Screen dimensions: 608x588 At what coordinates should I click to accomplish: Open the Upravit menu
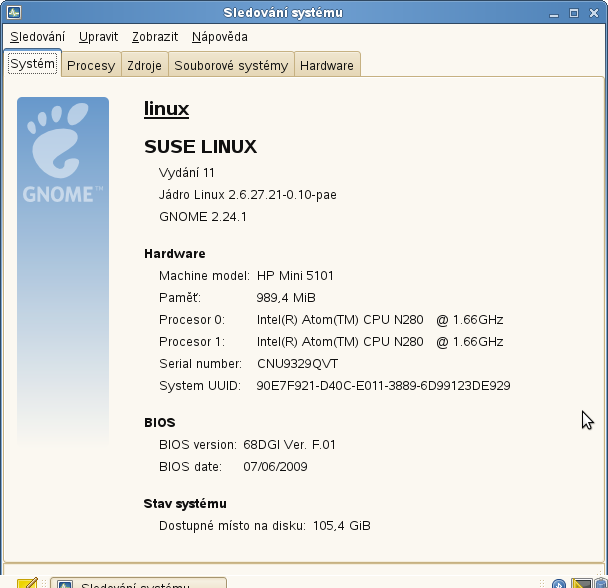point(98,37)
